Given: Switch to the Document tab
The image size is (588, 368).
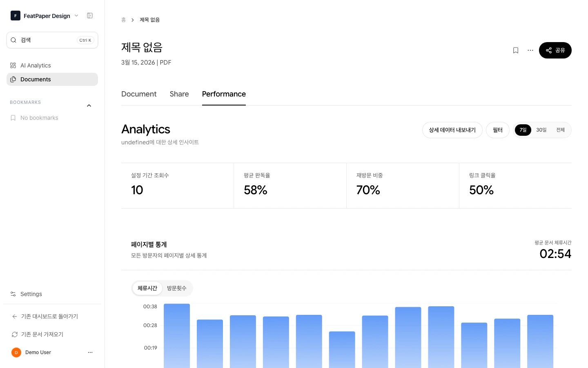Looking at the screenshot, I should pyautogui.click(x=139, y=94).
